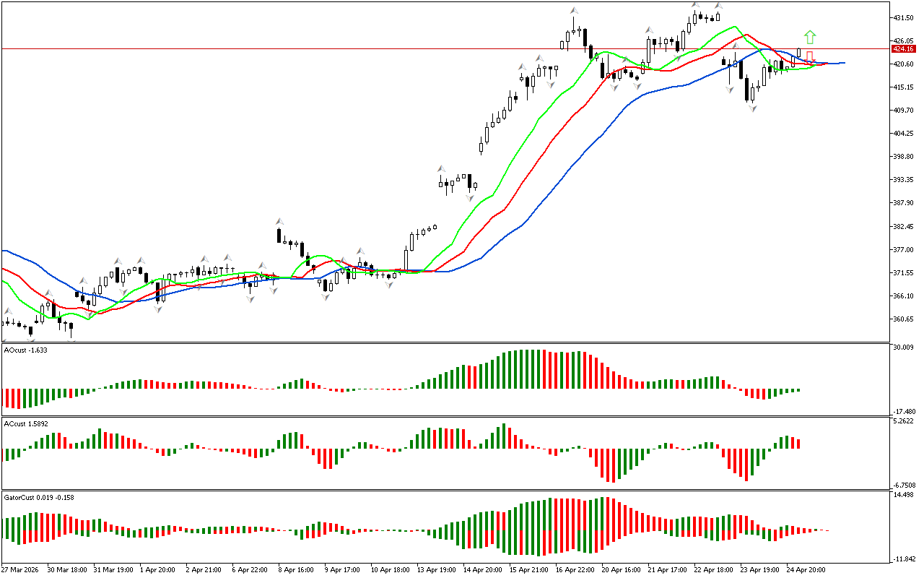924x578 pixels.
Task: Click the last green bar in AOcust histogram
Action: point(798,390)
